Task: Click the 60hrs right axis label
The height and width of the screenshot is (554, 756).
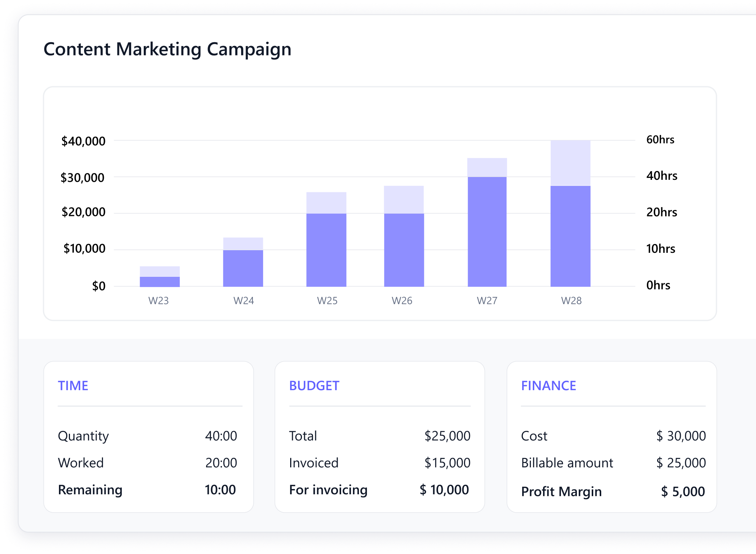Action: (x=660, y=140)
